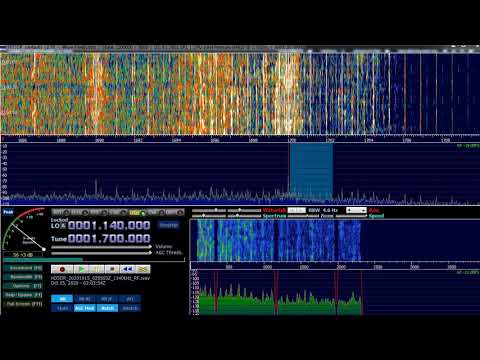Click the first Waterfall slider
The image size is (480, 360).
(209, 210)
